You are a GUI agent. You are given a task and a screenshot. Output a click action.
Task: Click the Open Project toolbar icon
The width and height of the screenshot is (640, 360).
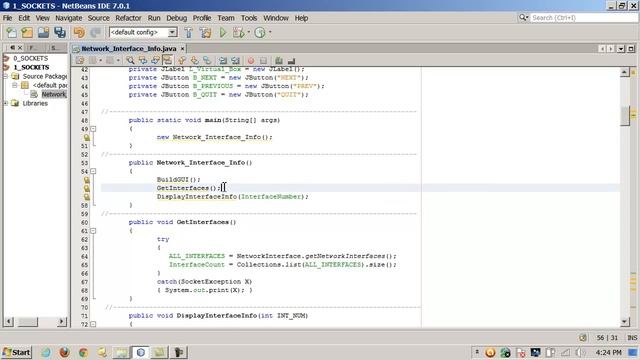coord(43,32)
